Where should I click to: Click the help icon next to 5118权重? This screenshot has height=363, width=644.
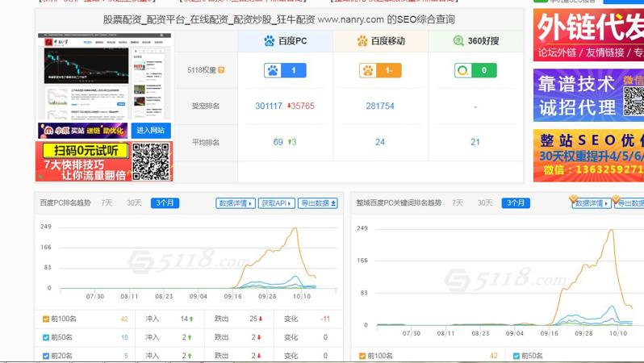tap(221, 70)
